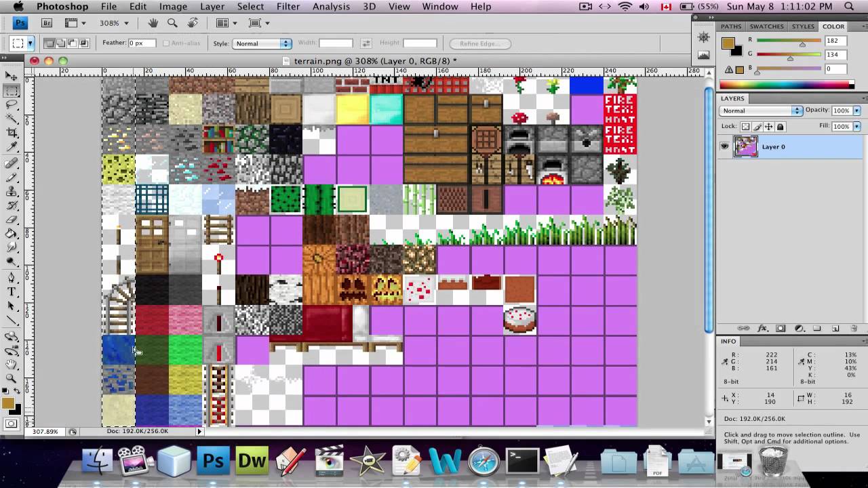Switch to the Swatches tab

(x=766, y=26)
